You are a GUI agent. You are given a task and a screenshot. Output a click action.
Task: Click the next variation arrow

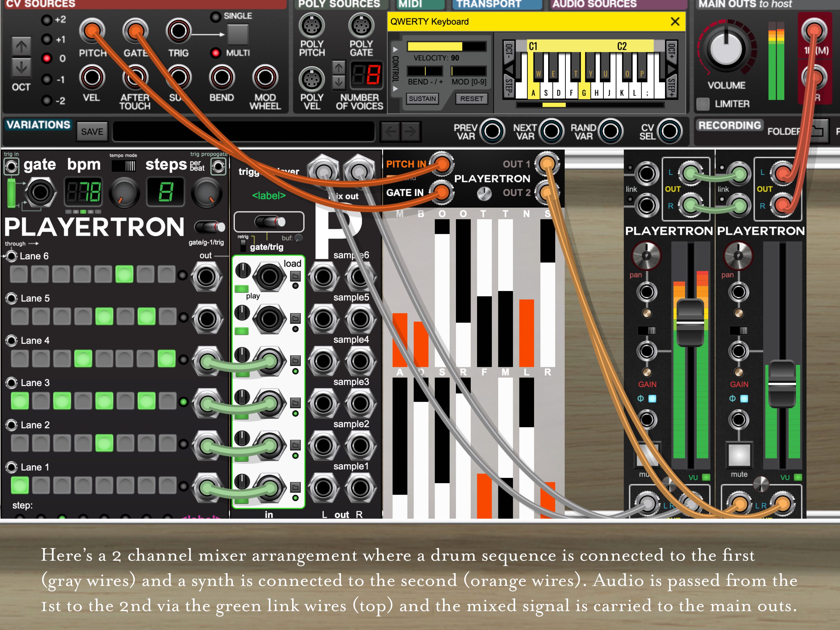click(411, 132)
